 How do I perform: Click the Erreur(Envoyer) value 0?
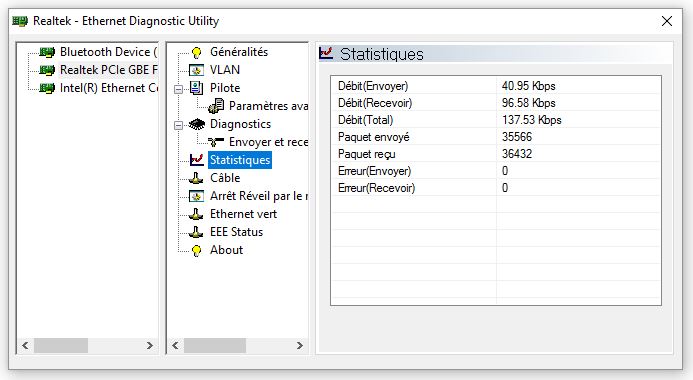click(505, 171)
